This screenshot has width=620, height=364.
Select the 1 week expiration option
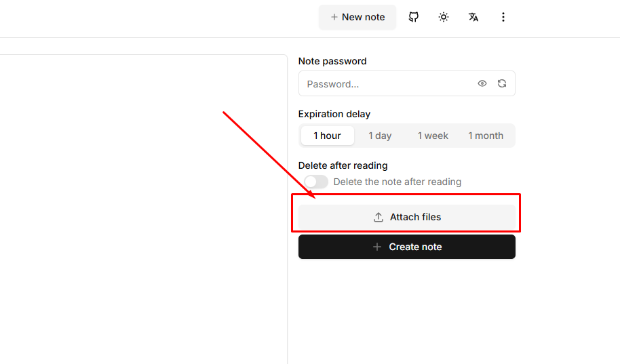pos(433,136)
